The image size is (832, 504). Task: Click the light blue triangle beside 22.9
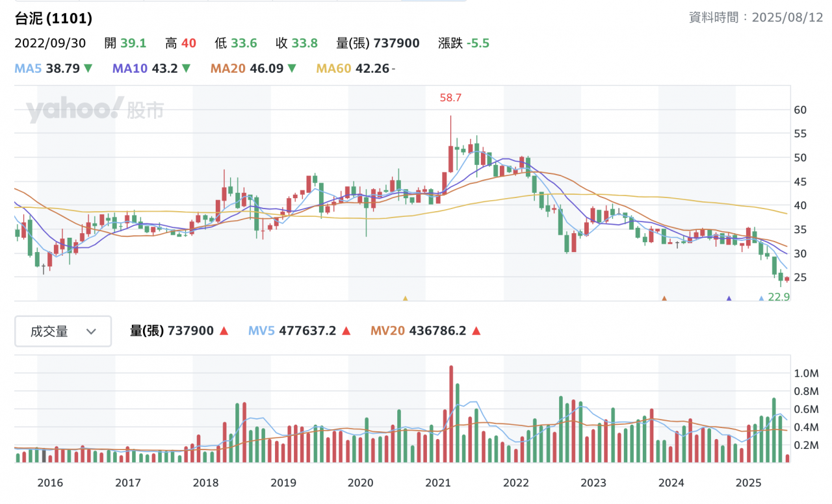762,299
